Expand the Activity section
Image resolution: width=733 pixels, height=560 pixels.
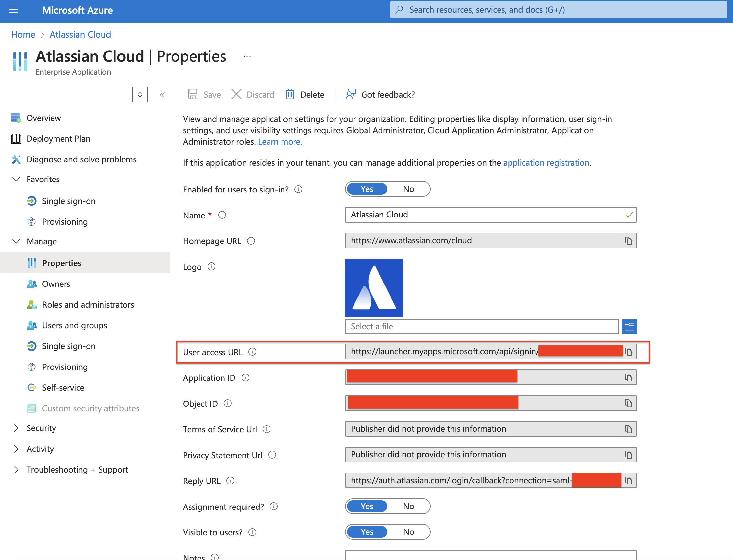tap(16, 449)
